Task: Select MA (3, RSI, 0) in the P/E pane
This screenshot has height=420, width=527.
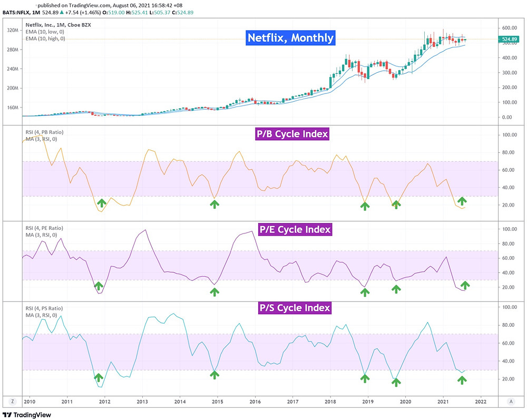Action: 41,235
